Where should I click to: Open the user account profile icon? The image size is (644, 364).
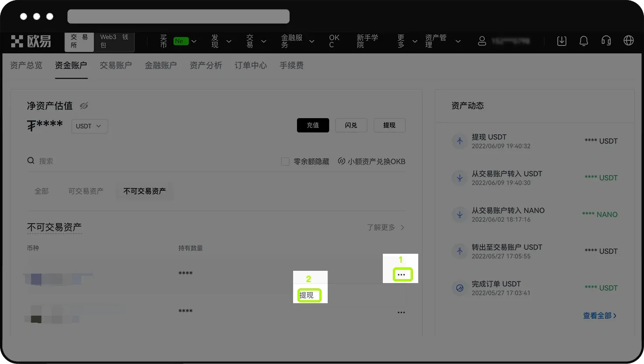(482, 41)
